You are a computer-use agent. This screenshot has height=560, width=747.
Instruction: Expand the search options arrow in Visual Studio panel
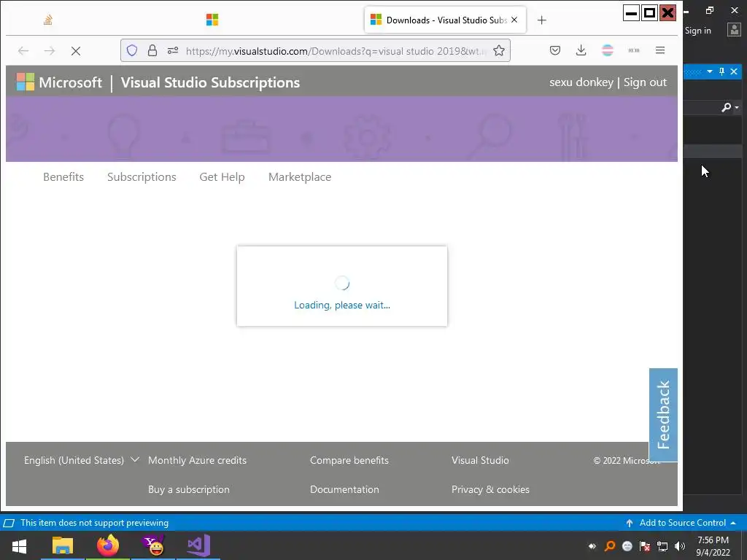[x=737, y=108]
